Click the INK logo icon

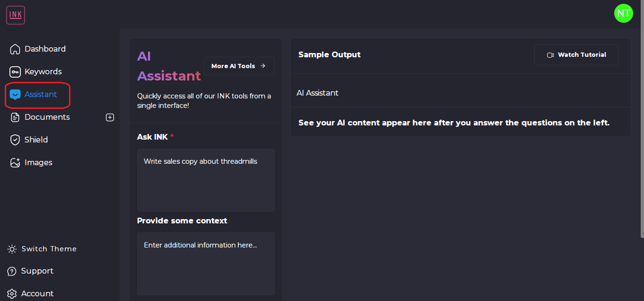pos(16,15)
